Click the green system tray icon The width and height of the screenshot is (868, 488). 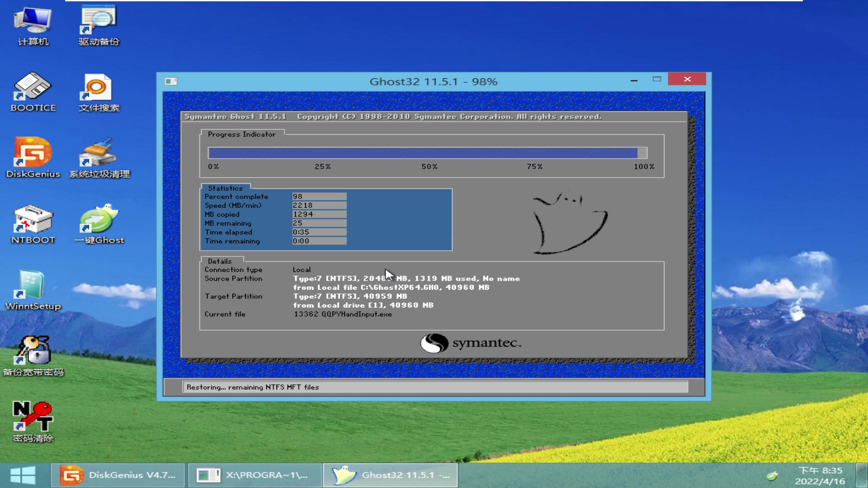pyautogui.click(x=772, y=475)
